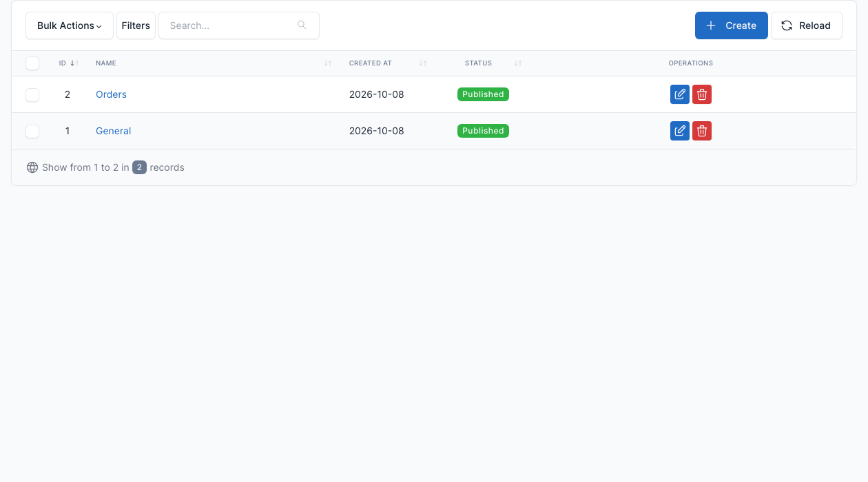The width and height of the screenshot is (868, 482).
Task: Click the General row date 2026-10-08
Action: pyautogui.click(x=377, y=131)
